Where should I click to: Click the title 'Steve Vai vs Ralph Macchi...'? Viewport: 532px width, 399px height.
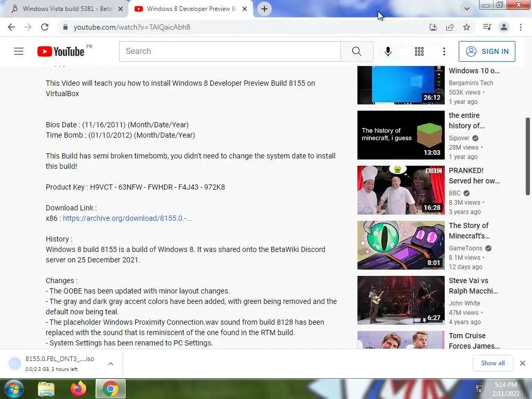473,286
